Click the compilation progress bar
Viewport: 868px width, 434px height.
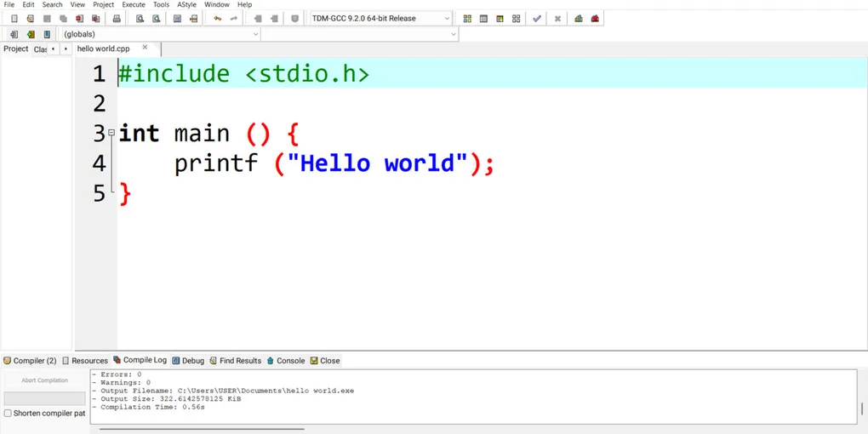pyautogui.click(x=45, y=398)
